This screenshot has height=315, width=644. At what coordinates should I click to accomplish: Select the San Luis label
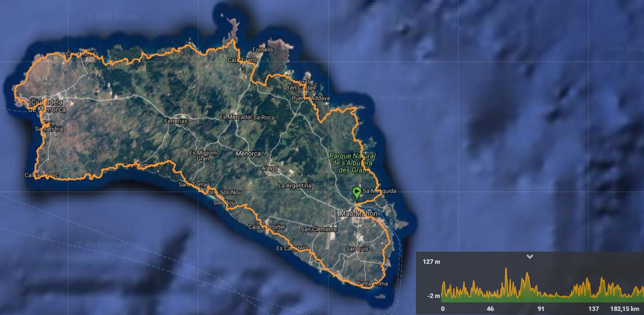pos(357,249)
